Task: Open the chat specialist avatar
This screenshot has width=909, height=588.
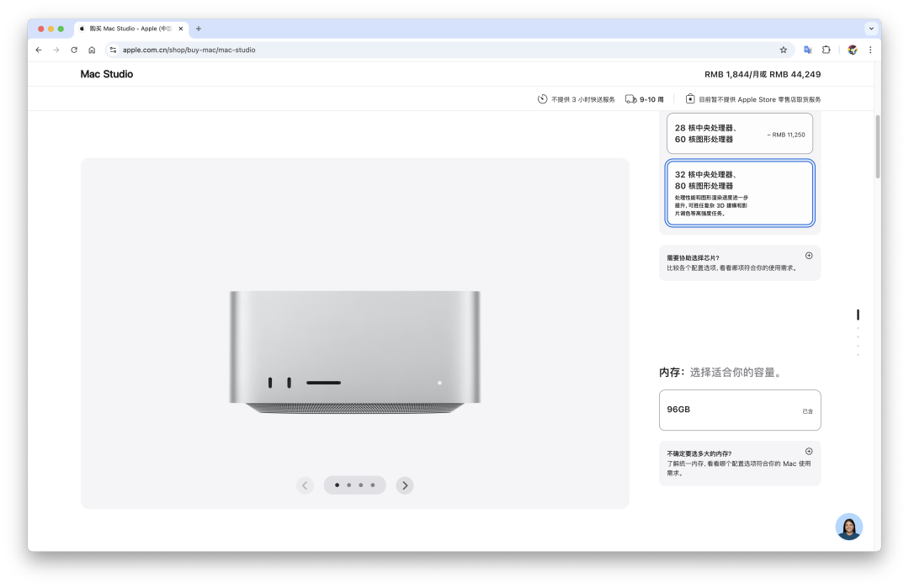Action: 848,527
